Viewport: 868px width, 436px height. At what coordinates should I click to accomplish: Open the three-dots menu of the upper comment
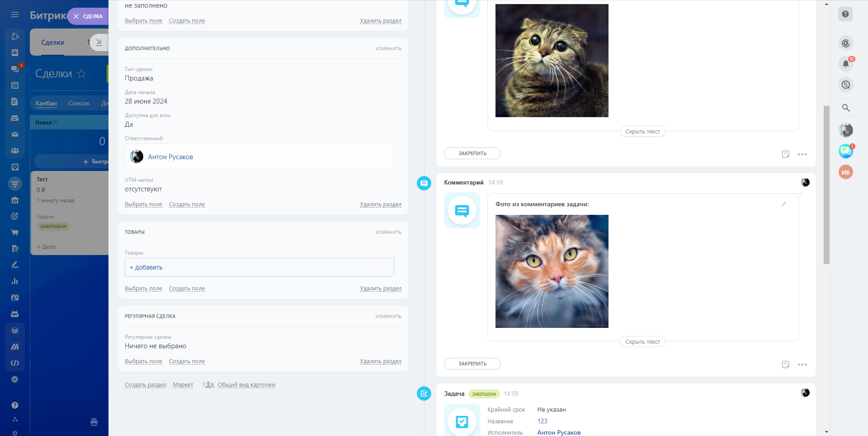click(802, 154)
